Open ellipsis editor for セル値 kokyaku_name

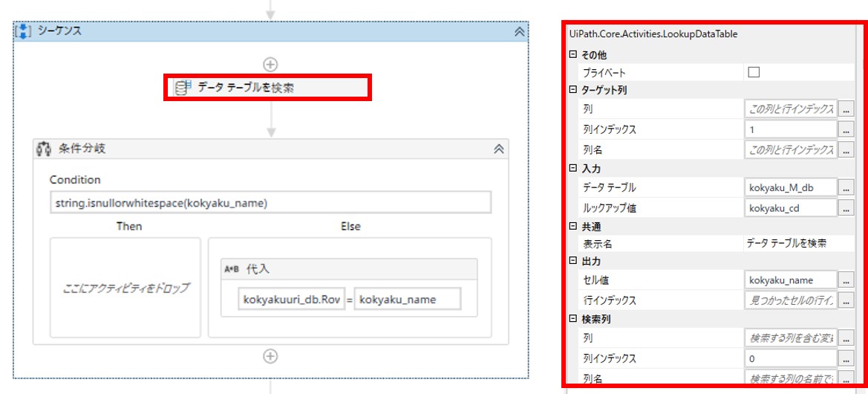[846, 280]
